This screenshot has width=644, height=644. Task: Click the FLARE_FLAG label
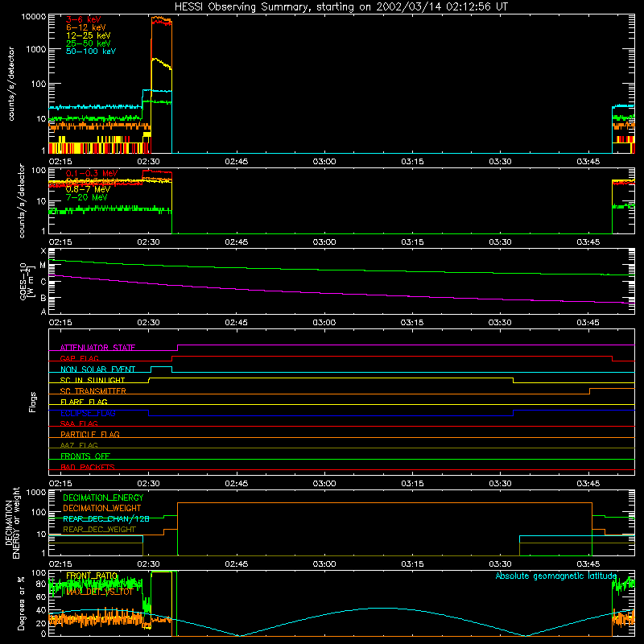tap(84, 402)
